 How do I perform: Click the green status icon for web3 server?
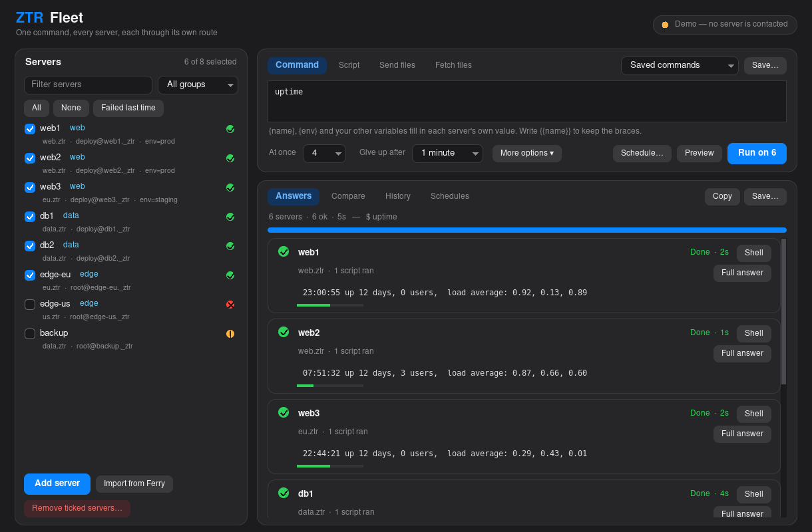point(230,188)
